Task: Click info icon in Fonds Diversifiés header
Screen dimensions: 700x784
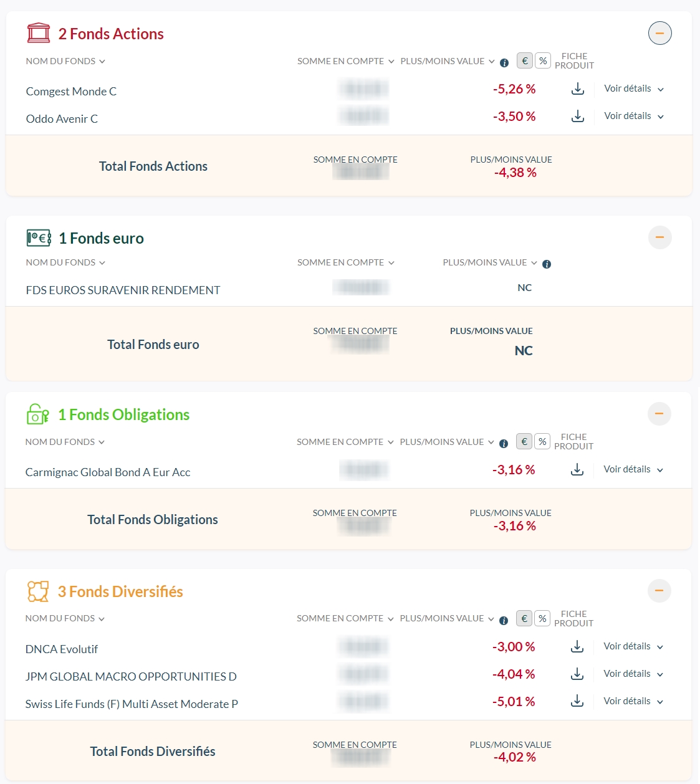Action: (x=504, y=620)
